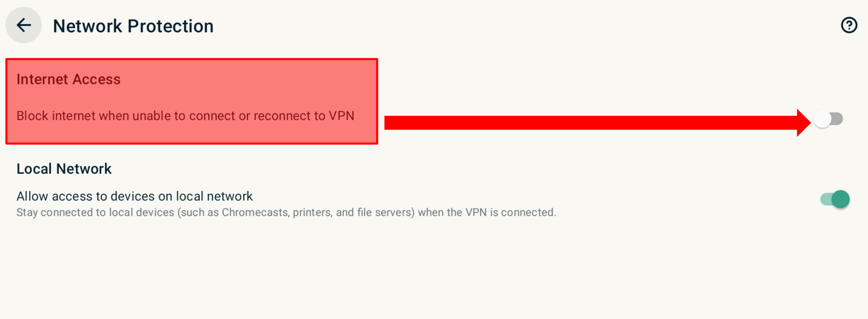Image resolution: width=868 pixels, height=319 pixels.
Task: Click the word 'Protection' in the header
Action: (170, 26)
